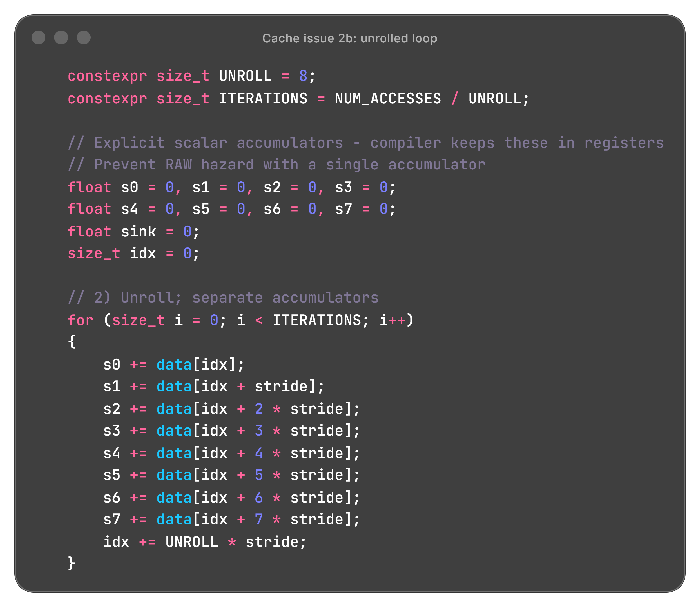The height and width of the screenshot is (607, 700).
Task: Click the 'Prevent RAW hazard' comment
Action: tap(277, 165)
